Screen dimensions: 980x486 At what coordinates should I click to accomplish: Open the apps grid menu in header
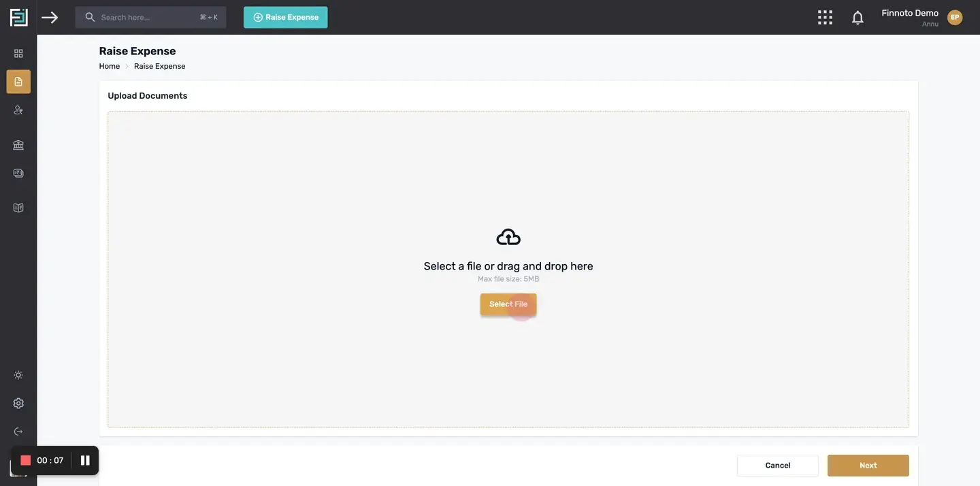click(825, 17)
